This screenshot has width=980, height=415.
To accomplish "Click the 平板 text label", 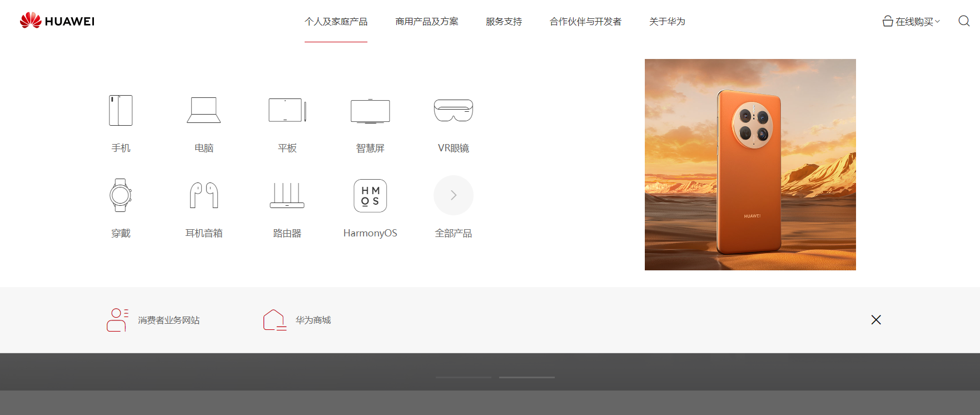I will coord(287,148).
